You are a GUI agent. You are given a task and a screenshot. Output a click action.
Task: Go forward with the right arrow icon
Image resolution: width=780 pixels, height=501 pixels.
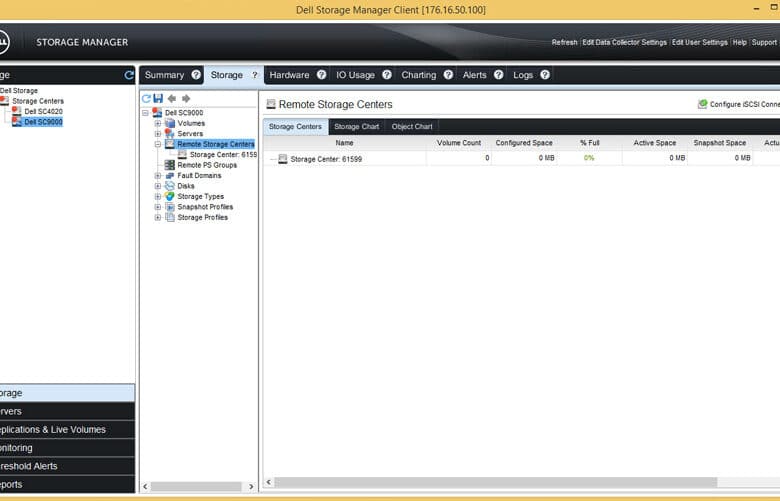(x=186, y=99)
